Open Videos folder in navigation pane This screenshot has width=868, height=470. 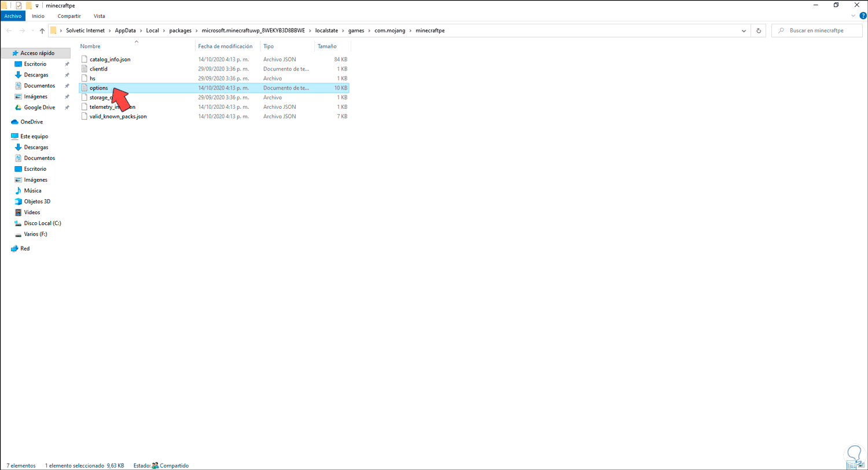32,212
